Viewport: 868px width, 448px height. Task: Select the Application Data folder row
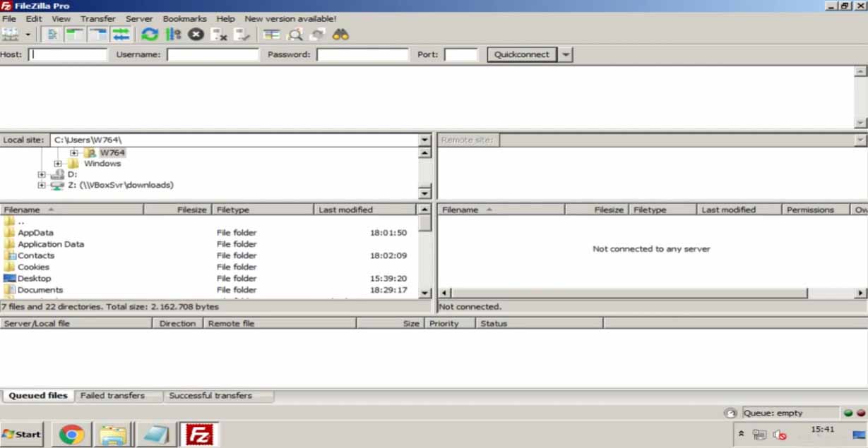[x=209, y=244]
